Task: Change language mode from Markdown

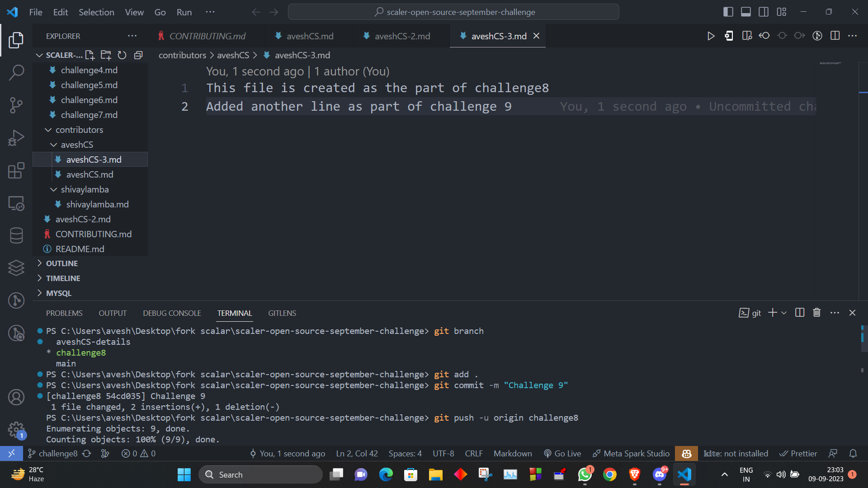Action: click(513, 454)
